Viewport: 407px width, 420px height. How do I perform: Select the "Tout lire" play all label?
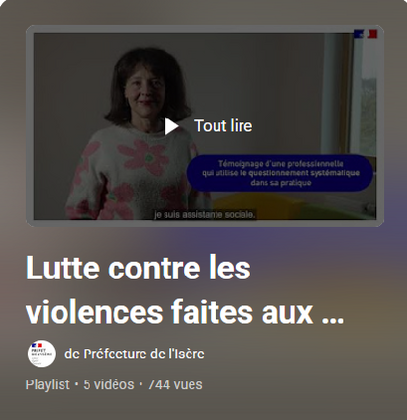point(223,126)
